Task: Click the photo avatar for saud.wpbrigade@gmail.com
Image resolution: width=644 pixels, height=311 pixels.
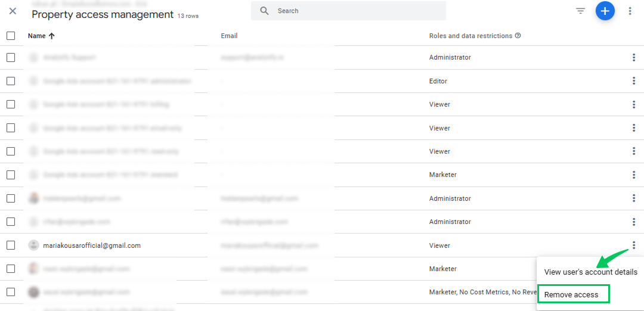Action: tap(33, 292)
